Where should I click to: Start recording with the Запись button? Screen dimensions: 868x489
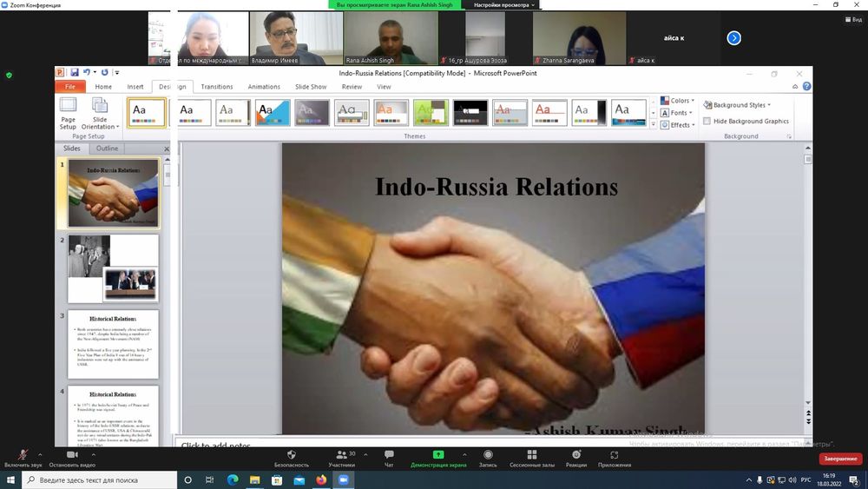coord(488,458)
